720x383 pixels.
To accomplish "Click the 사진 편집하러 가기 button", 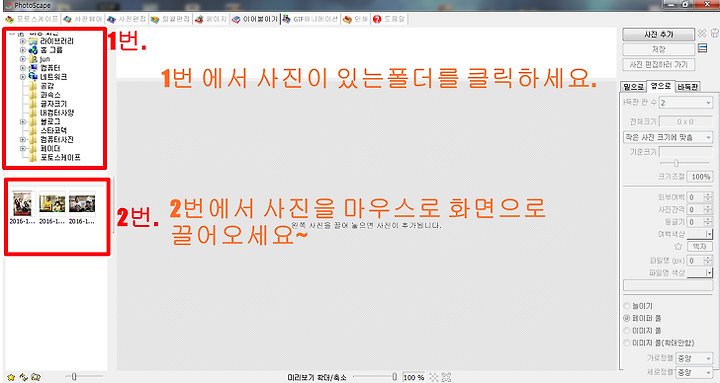I will [x=658, y=64].
